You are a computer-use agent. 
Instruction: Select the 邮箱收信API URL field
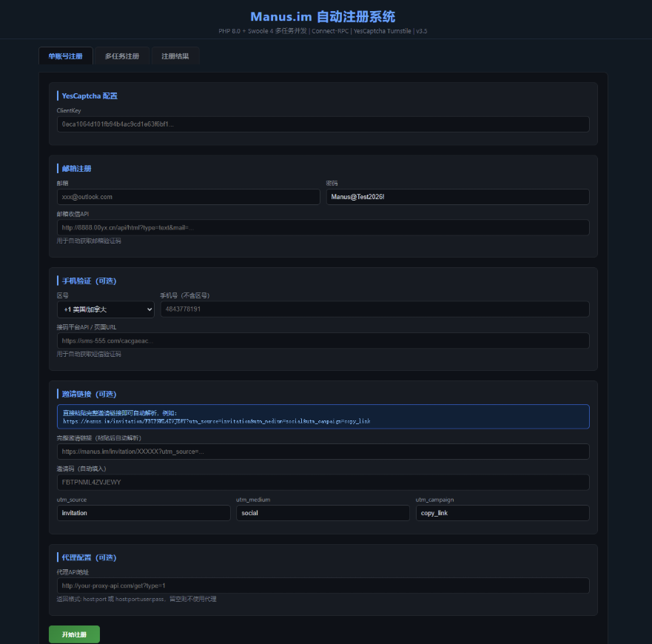pos(323,228)
